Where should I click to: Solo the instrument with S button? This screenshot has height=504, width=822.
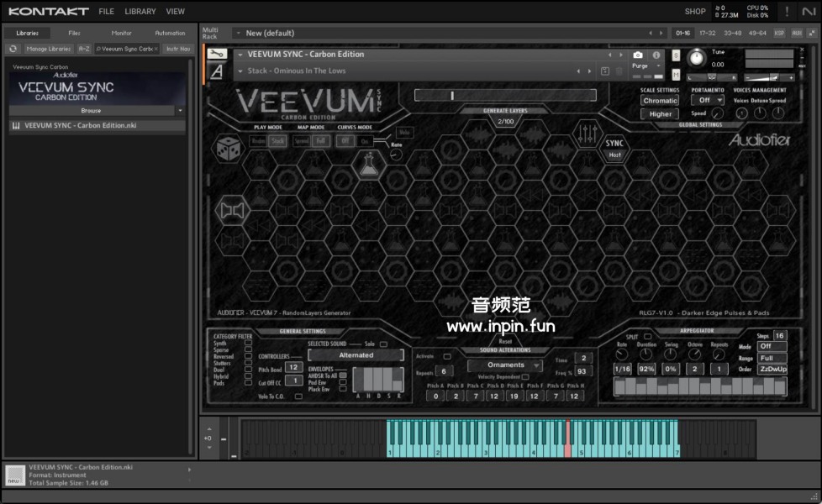[x=676, y=55]
